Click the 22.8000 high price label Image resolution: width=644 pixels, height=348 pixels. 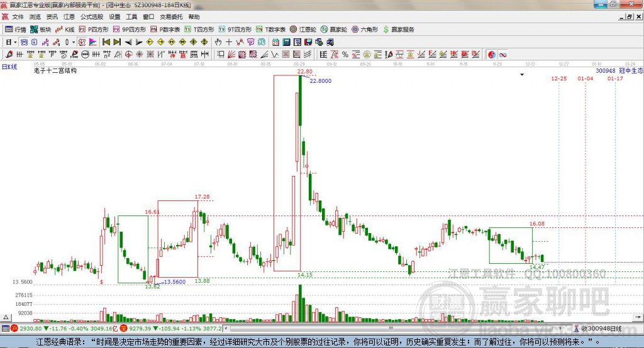(320, 81)
